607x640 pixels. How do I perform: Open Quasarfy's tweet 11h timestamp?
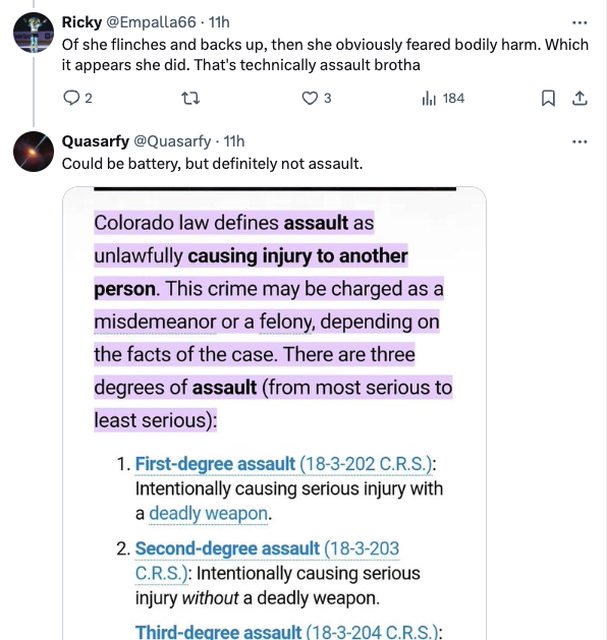point(234,141)
